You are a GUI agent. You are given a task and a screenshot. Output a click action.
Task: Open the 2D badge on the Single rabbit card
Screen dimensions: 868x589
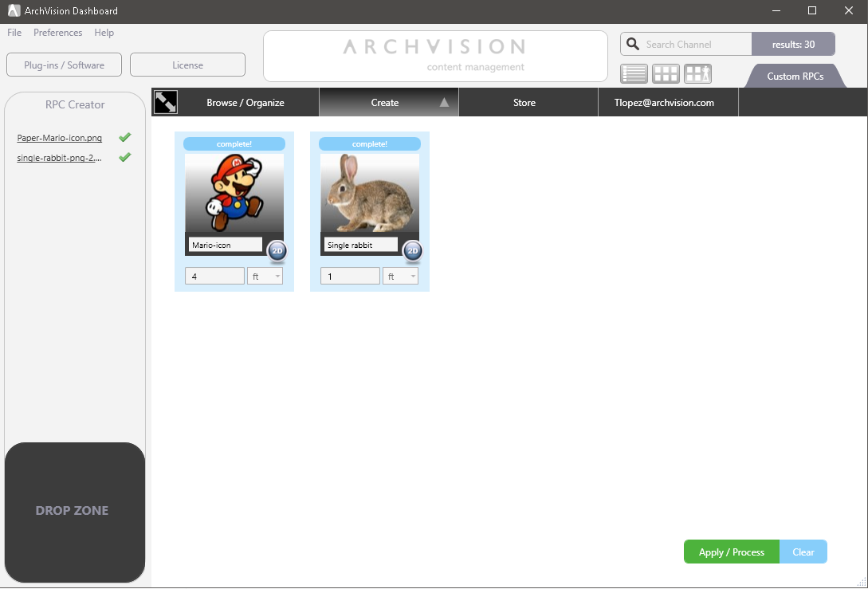click(412, 252)
